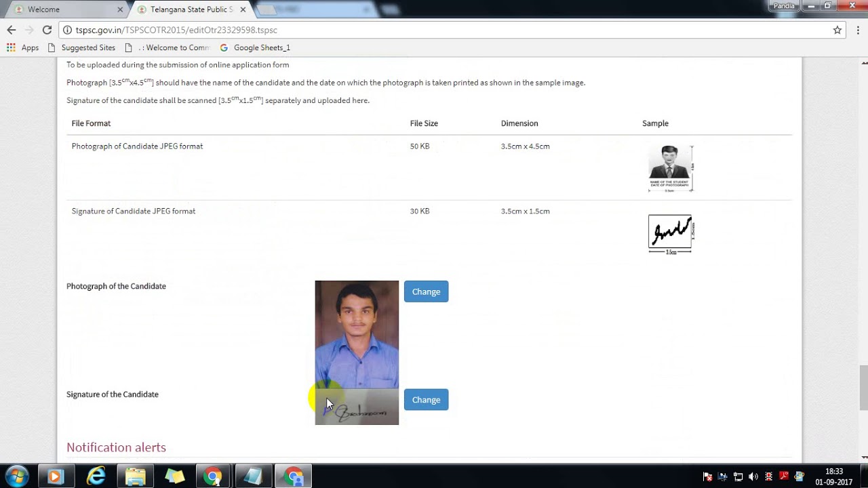Click Change button beside the candidate photograph
This screenshot has height=488, width=868.
pyautogui.click(x=426, y=291)
